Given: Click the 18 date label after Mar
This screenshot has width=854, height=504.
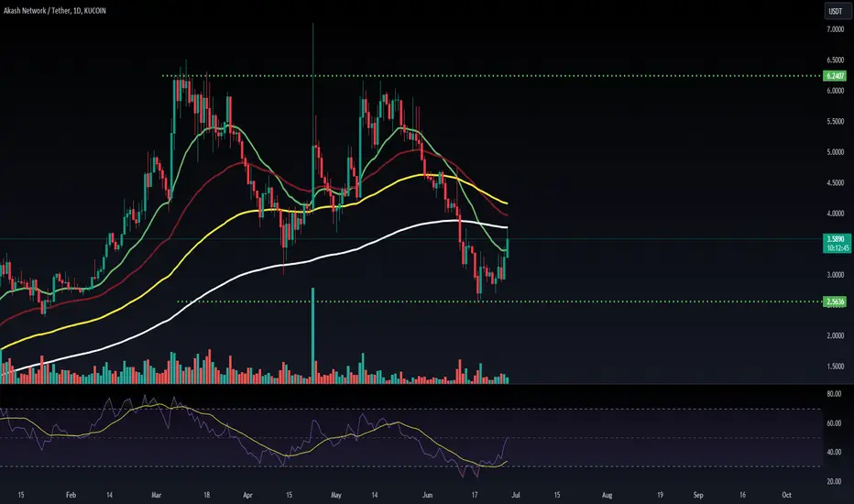Looking at the screenshot, I should point(206,495).
